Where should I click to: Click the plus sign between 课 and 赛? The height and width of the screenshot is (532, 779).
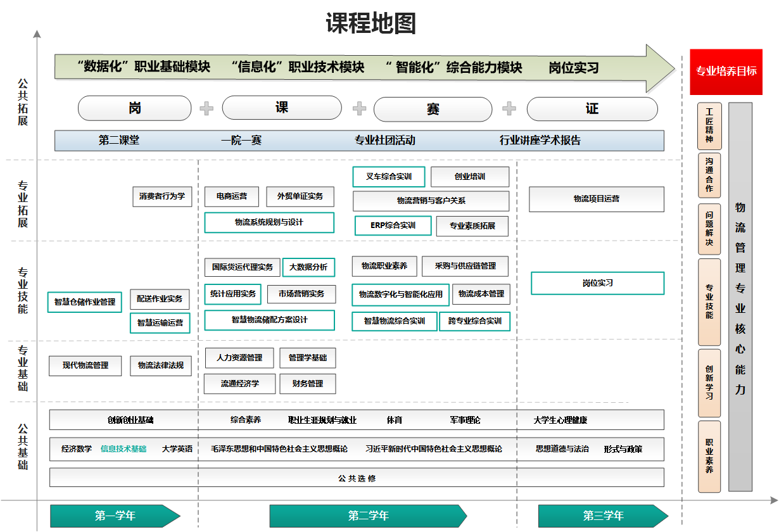point(359,109)
